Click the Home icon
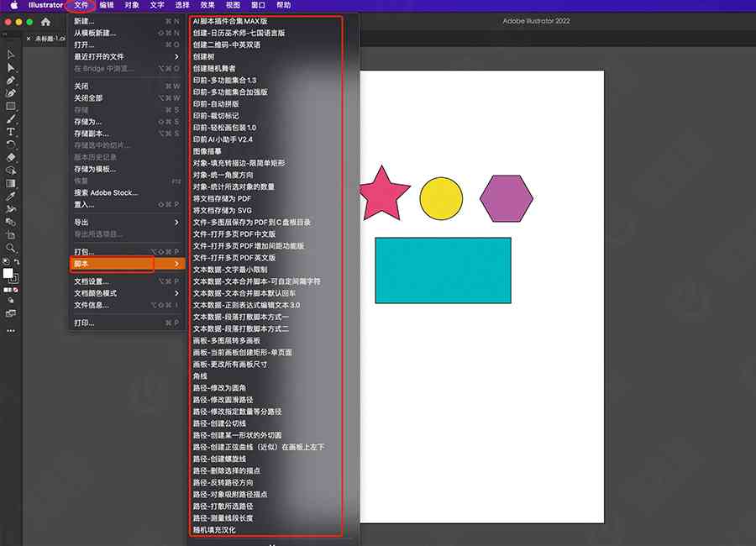 pyautogui.click(x=46, y=22)
